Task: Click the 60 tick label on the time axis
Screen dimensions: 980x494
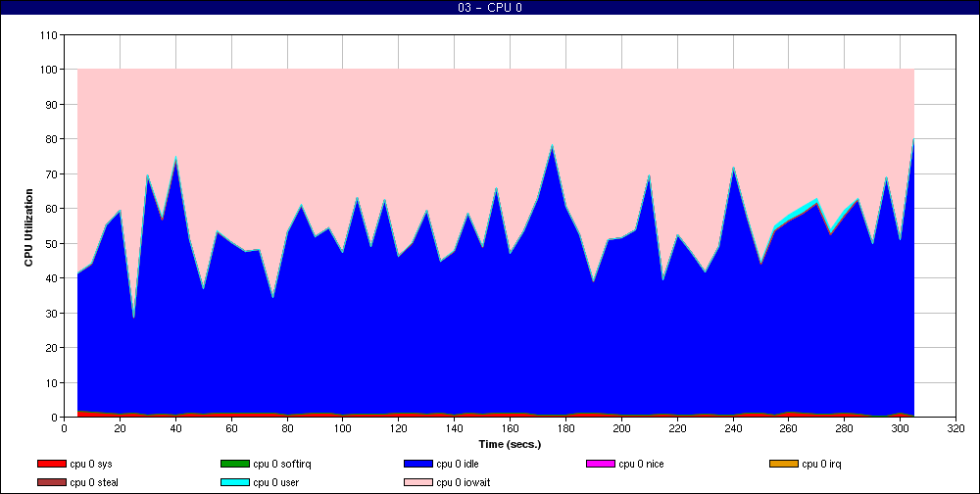Action: coord(231,428)
